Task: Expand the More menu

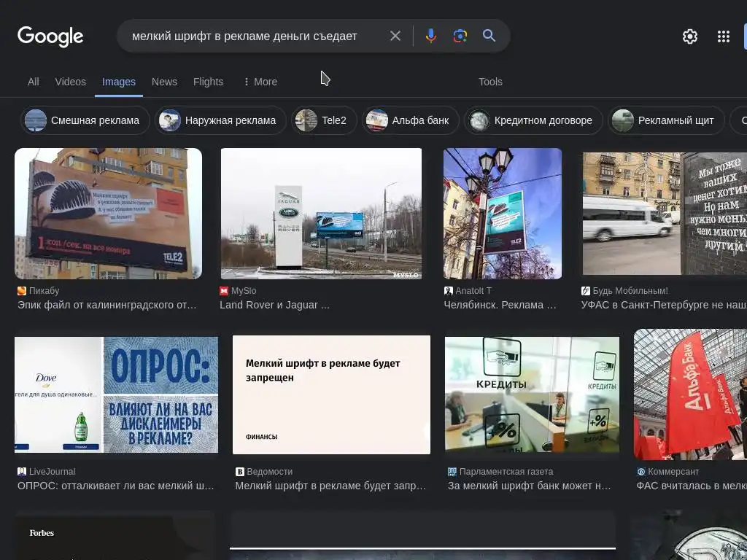Action: click(260, 82)
